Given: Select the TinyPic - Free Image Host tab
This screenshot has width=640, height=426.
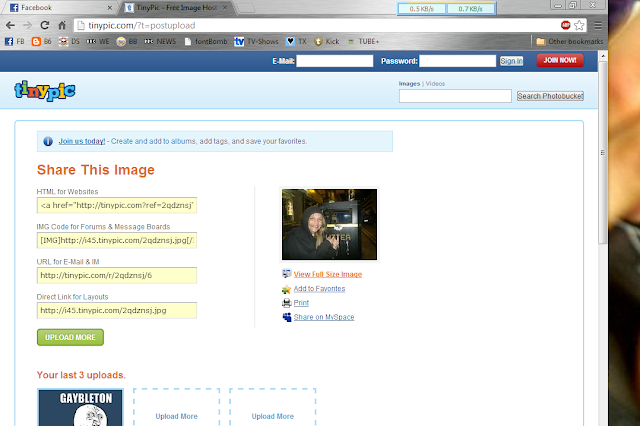Looking at the screenshot, I should (177, 7).
